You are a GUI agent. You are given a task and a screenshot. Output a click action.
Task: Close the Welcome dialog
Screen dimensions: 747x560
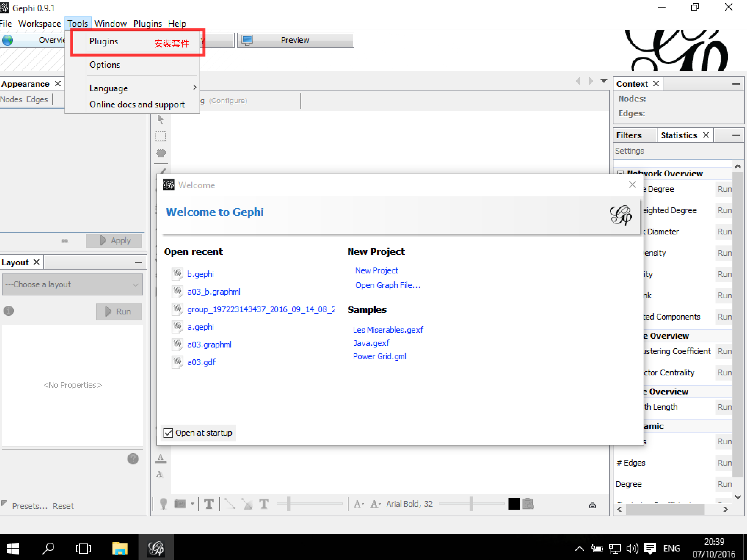tap(632, 184)
